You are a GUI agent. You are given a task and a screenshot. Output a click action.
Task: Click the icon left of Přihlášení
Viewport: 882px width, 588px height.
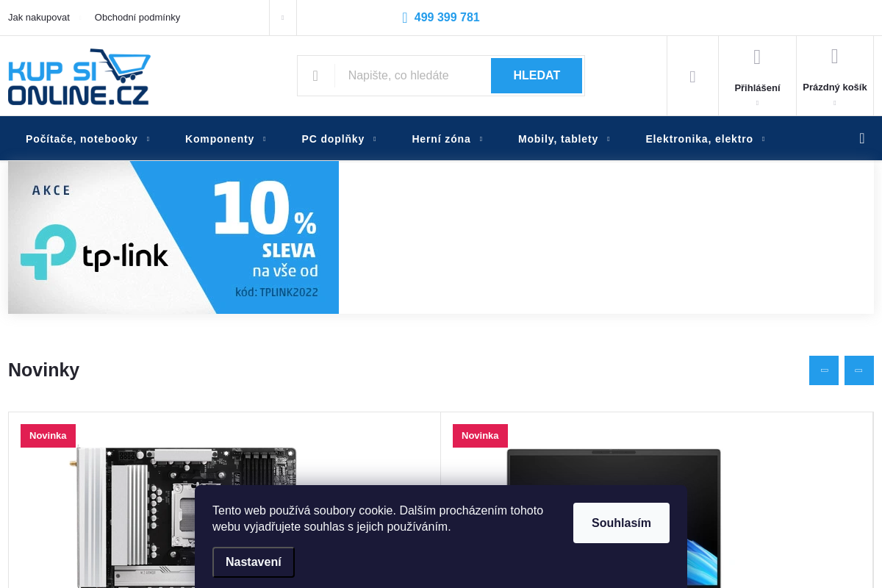[x=692, y=76]
